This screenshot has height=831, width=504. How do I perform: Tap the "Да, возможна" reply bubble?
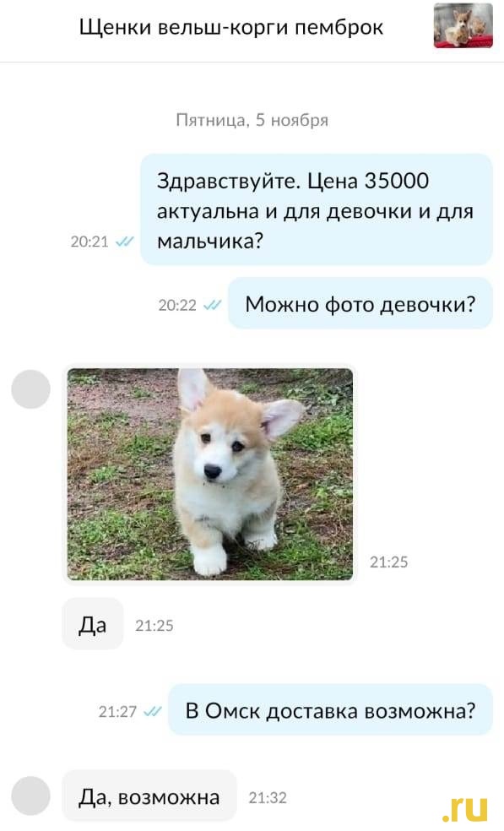(x=149, y=796)
